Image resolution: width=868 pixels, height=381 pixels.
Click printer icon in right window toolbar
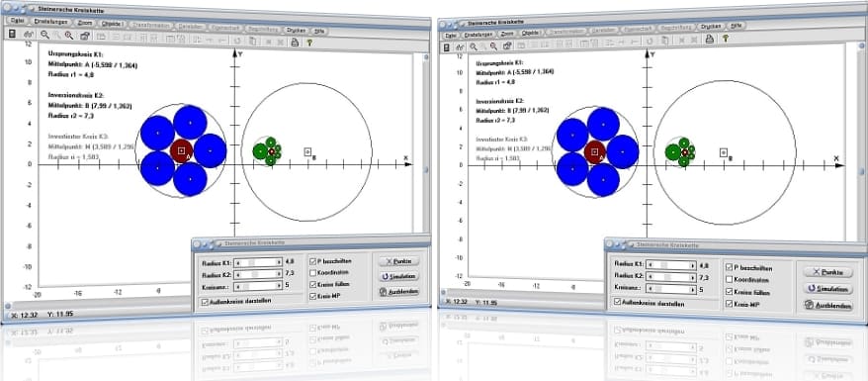(709, 39)
